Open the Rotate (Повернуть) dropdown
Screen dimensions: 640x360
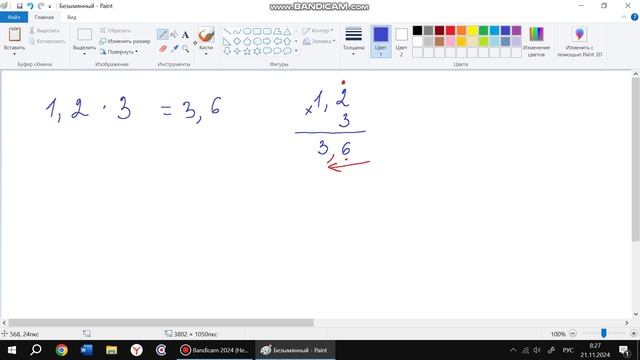pos(118,52)
